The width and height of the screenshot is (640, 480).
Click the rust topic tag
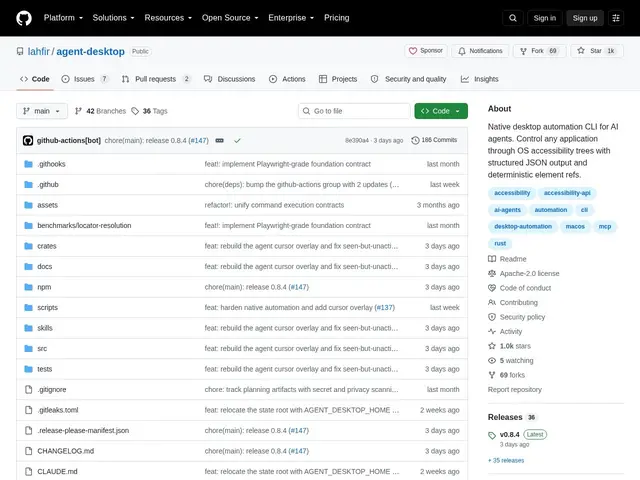click(500, 243)
